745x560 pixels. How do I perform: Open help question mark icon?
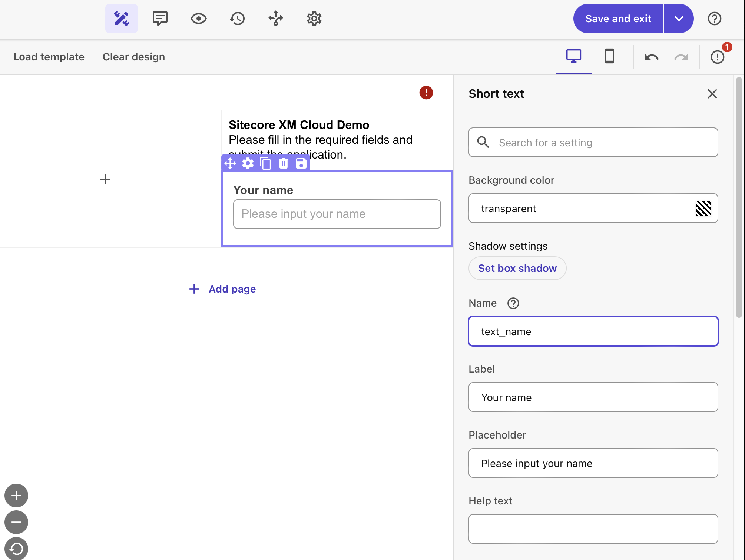coord(714,19)
